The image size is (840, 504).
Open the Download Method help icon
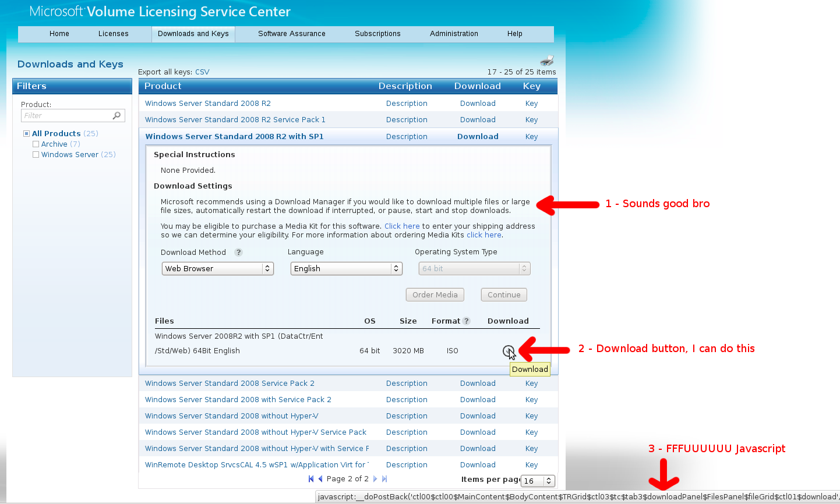click(x=238, y=253)
